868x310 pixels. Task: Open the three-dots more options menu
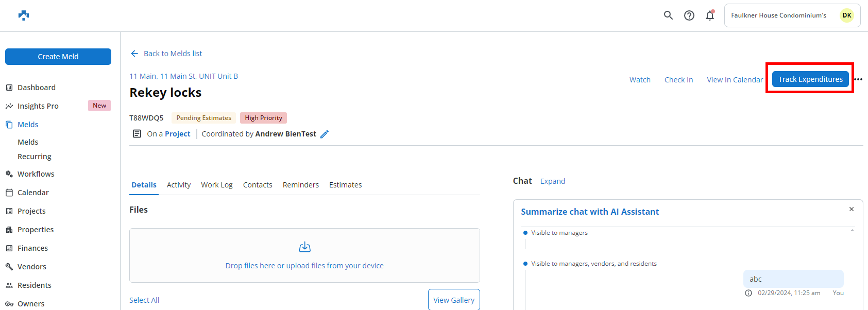tap(858, 79)
